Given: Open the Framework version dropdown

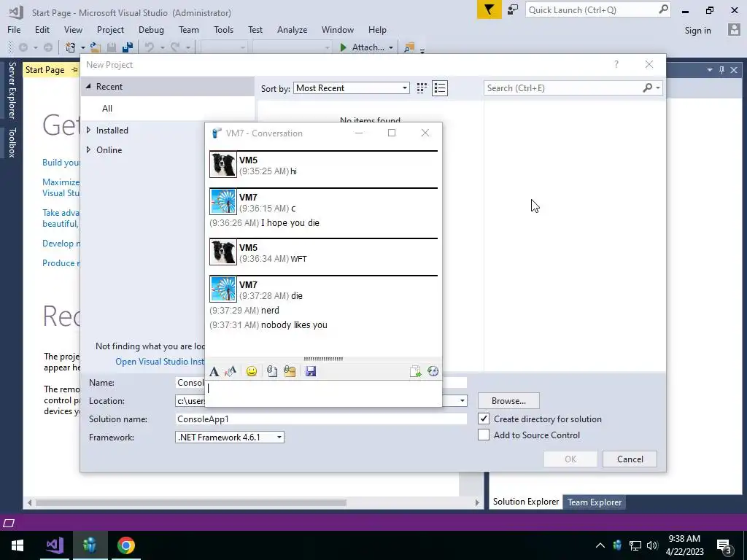Looking at the screenshot, I should 230,437.
